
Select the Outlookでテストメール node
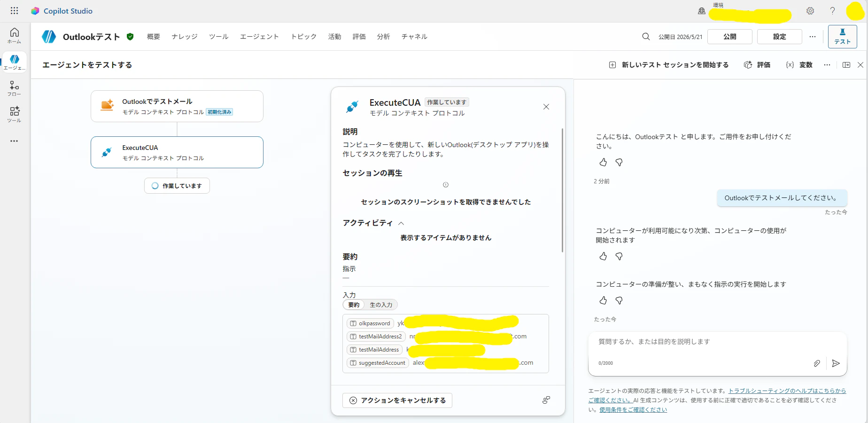(x=177, y=106)
